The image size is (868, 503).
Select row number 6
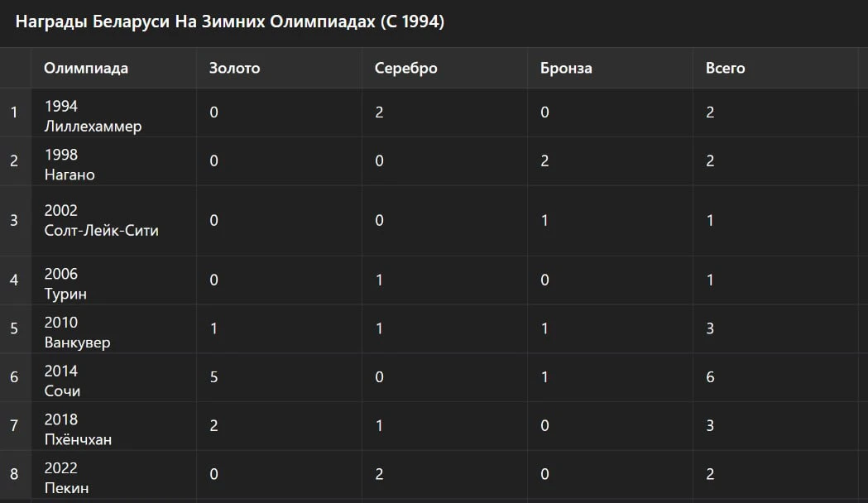point(14,377)
